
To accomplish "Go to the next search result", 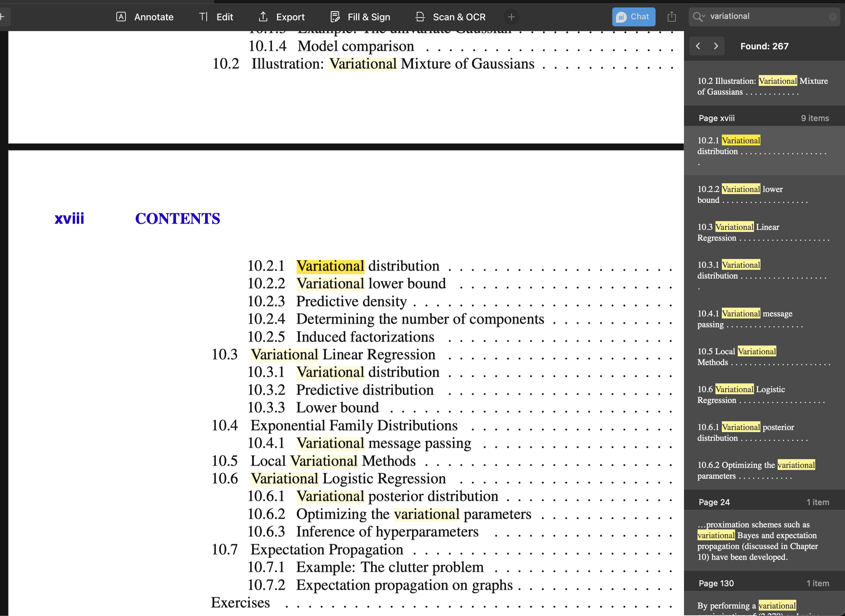I will tap(715, 46).
